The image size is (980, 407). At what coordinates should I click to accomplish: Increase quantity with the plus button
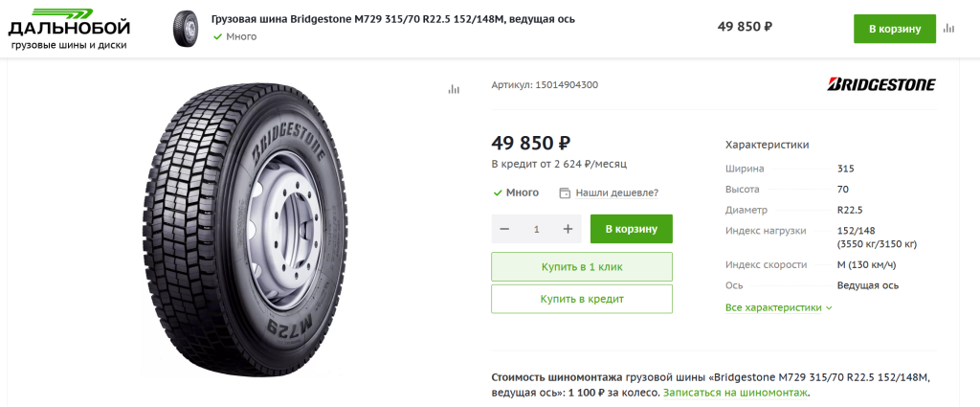tap(568, 229)
